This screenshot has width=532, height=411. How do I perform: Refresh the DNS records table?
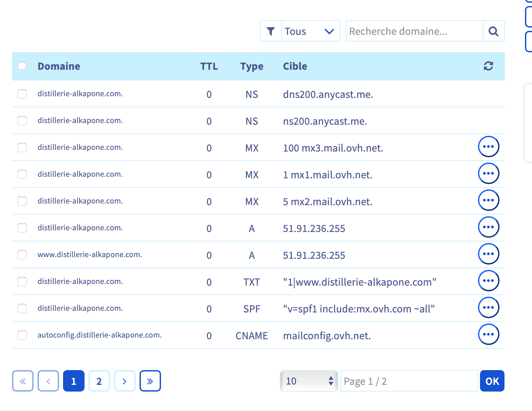coord(488,66)
